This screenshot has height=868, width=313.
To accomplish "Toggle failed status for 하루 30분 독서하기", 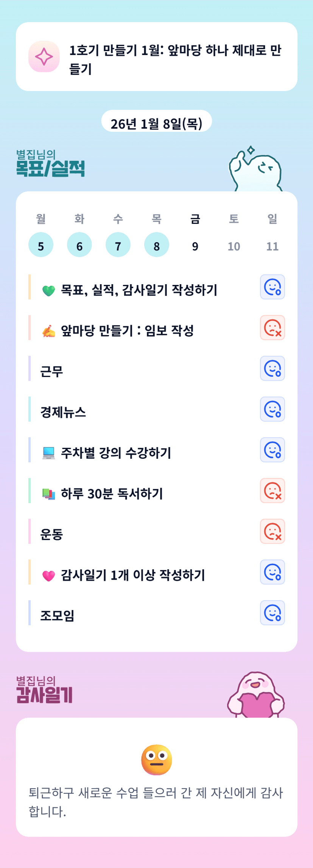I will click(x=272, y=491).
